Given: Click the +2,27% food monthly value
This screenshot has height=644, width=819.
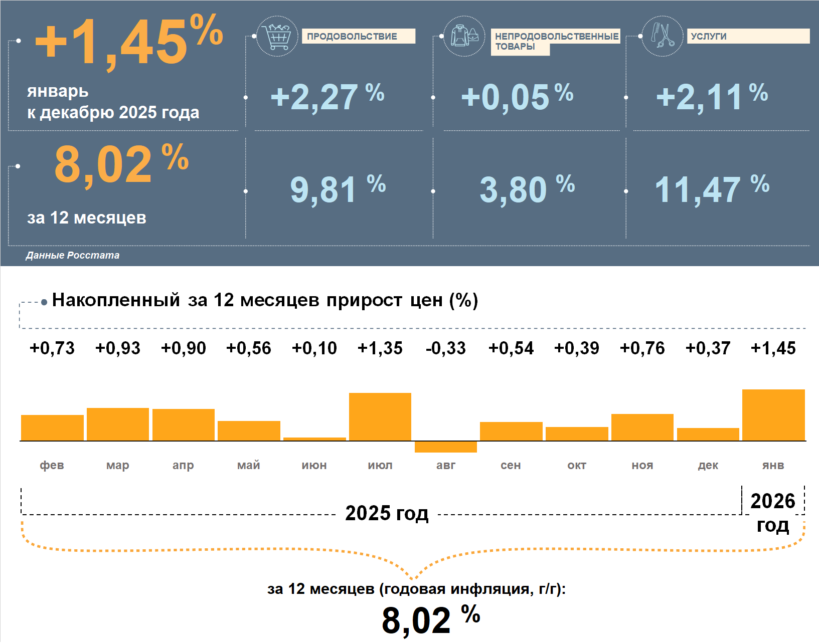Looking at the screenshot, I should tap(327, 97).
